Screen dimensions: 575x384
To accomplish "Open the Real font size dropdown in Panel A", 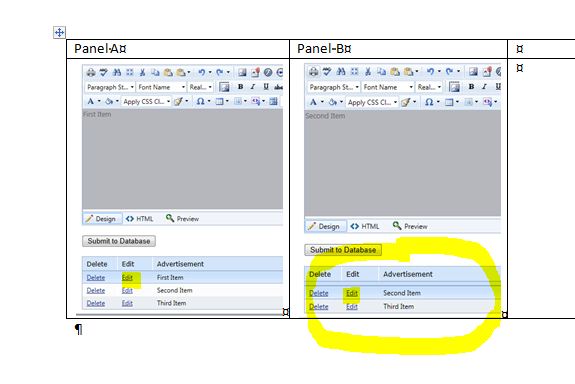I will point(201,87).
